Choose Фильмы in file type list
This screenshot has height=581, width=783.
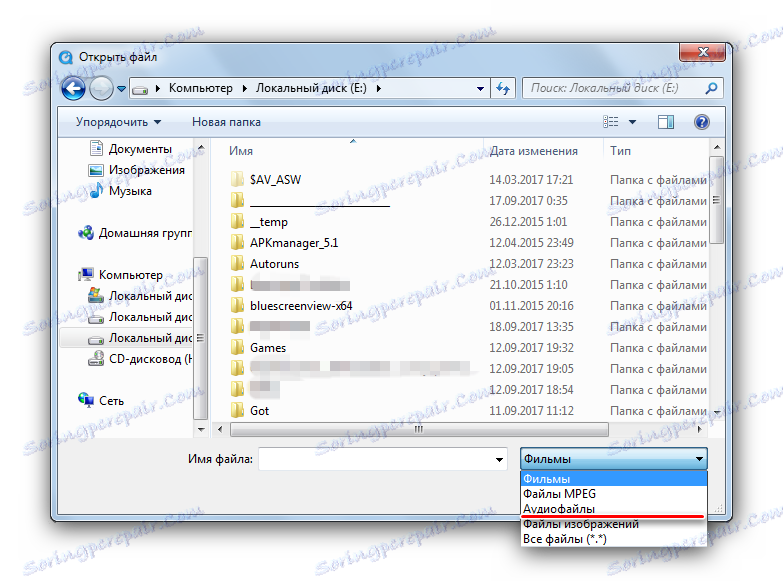point(614,479)
